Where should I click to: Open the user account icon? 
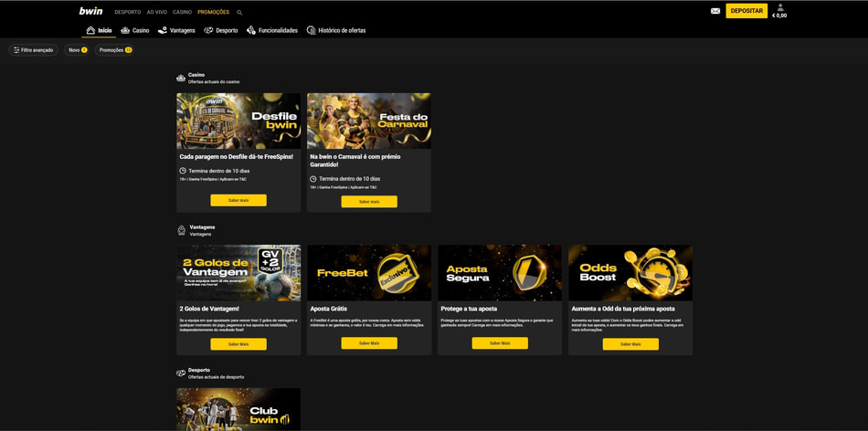click(x=780, y=7)
